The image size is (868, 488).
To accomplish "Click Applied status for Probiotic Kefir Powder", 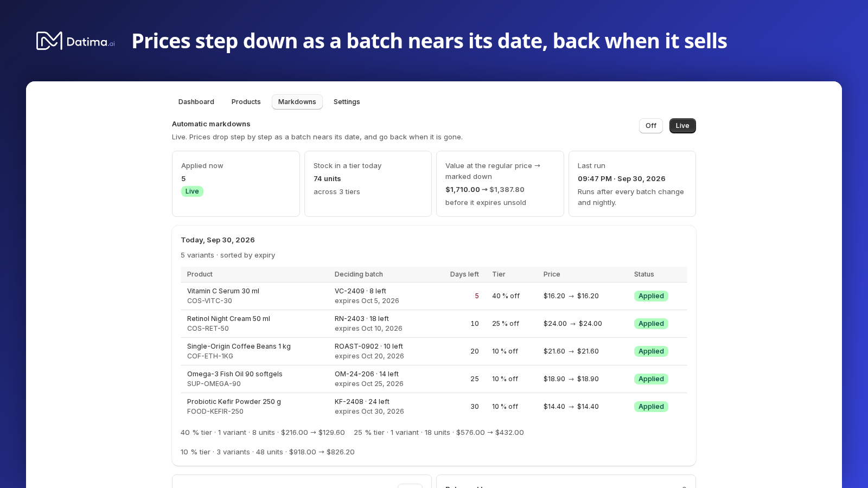I will (651, 407).
